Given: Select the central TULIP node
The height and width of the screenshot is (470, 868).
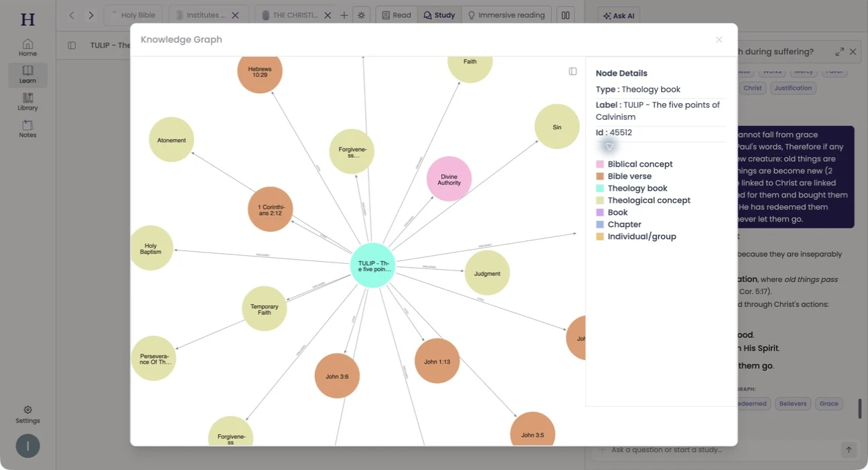Looking at the screenshot, I should point(372,265).
